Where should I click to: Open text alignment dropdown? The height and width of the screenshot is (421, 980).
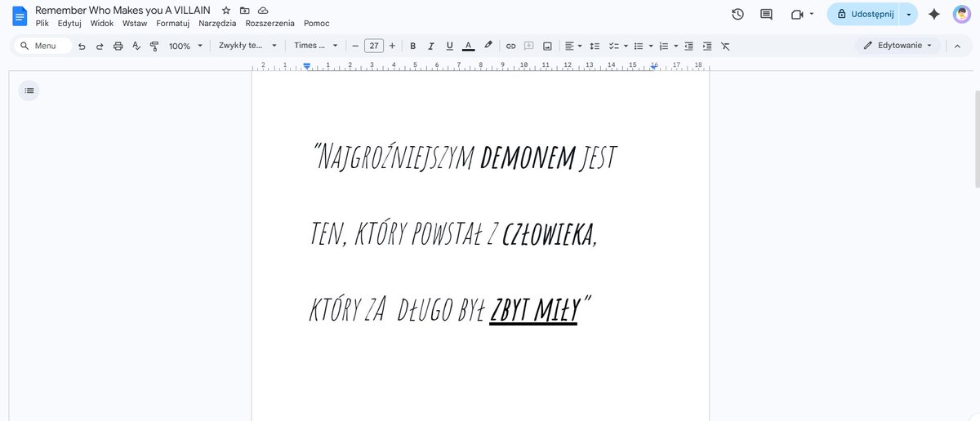click(573, 46)
